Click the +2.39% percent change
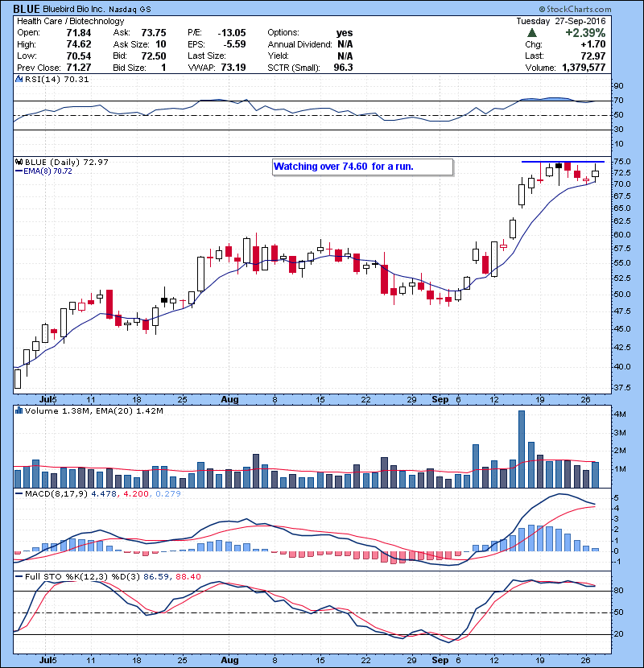644x668 pixels. coord(585,33)
